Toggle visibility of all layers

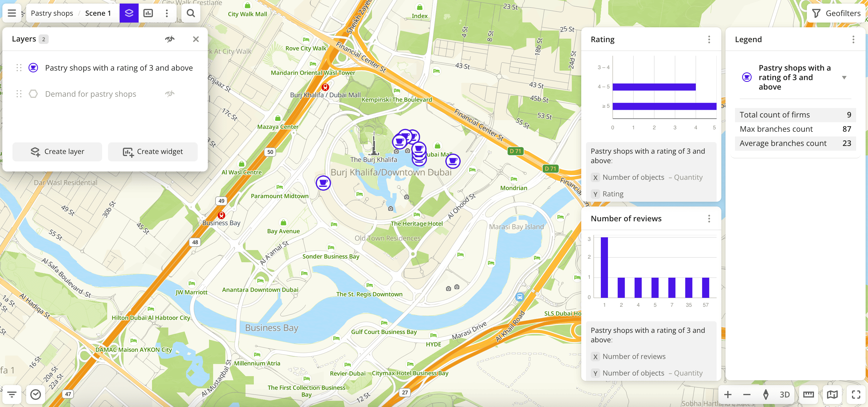point(170,39)
